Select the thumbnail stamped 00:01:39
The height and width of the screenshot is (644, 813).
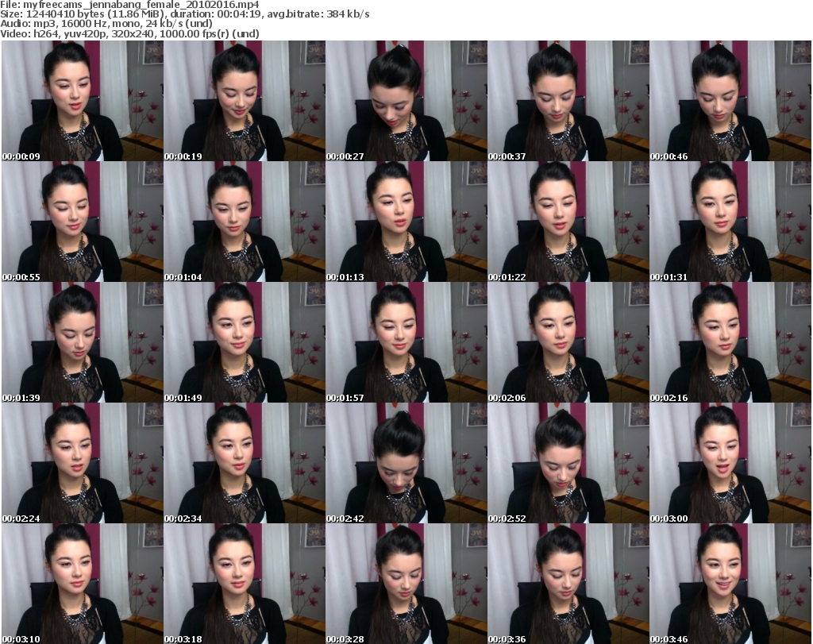tap(83, 343)
